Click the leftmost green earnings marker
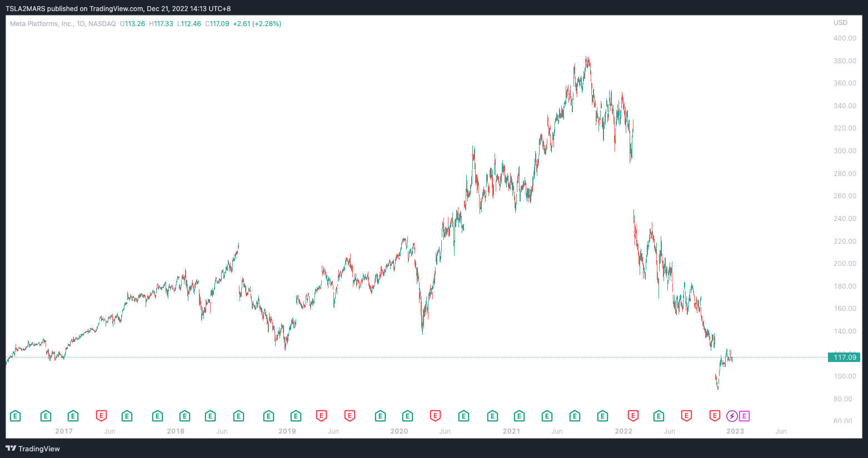The height and width of the screenshot is (458, 868). 16,416
